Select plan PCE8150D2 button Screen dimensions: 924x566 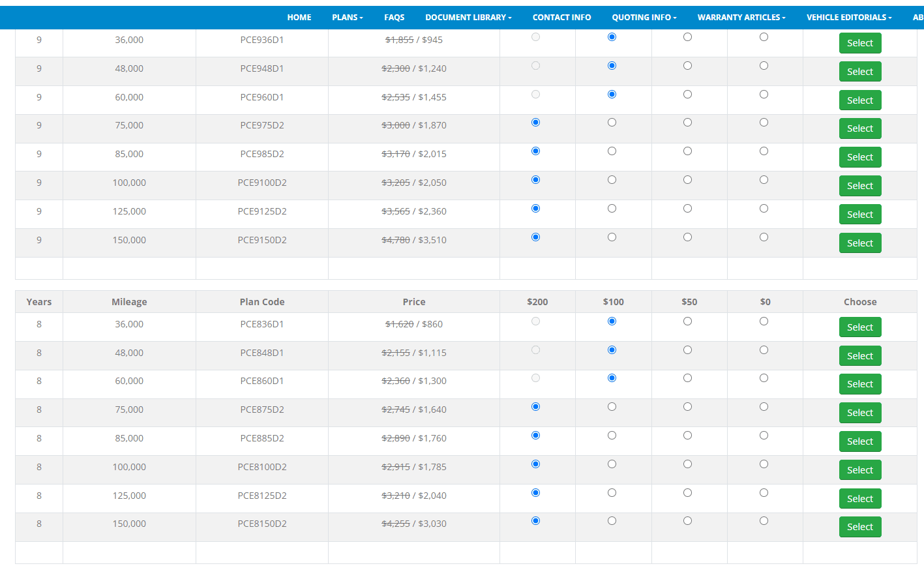coord(860,527)
